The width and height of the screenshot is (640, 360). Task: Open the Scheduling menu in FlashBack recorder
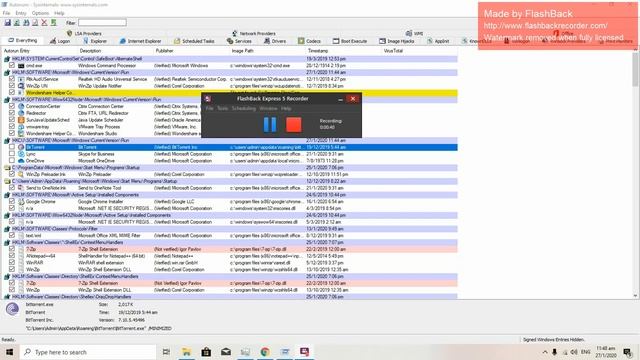pyautogui.click(x=244, y=109)
